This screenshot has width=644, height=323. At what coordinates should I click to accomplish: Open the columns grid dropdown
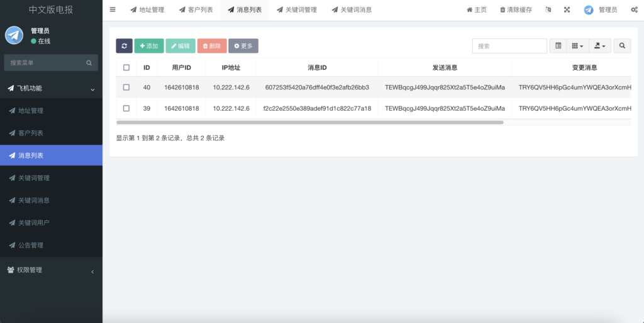577,46
